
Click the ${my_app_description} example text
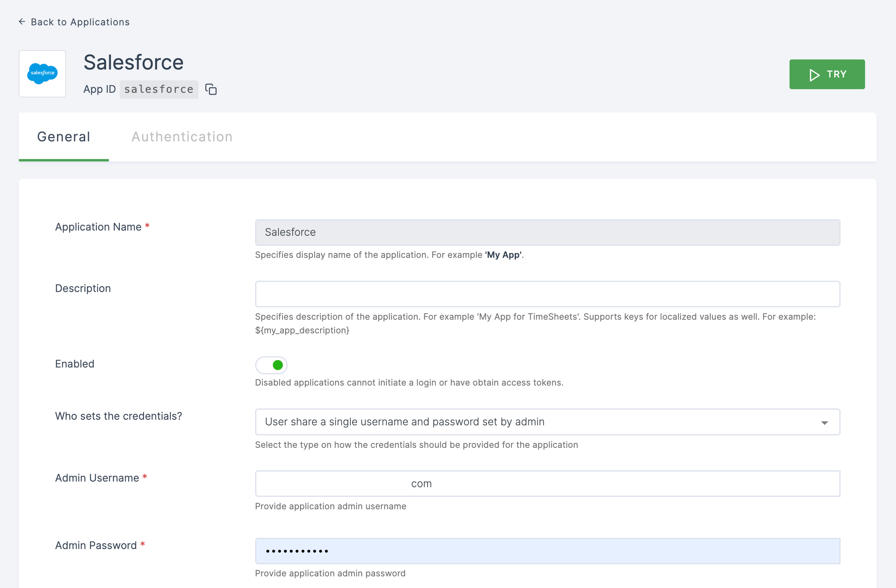pos(302,330)
